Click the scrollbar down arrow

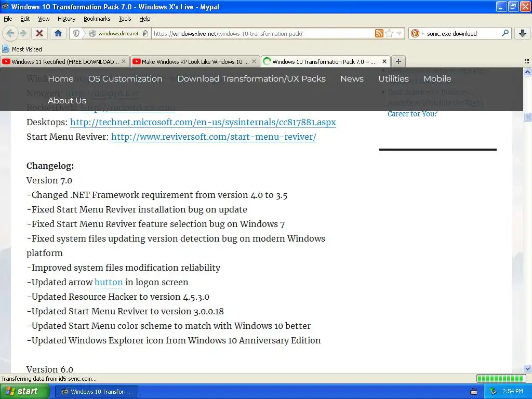527,369
